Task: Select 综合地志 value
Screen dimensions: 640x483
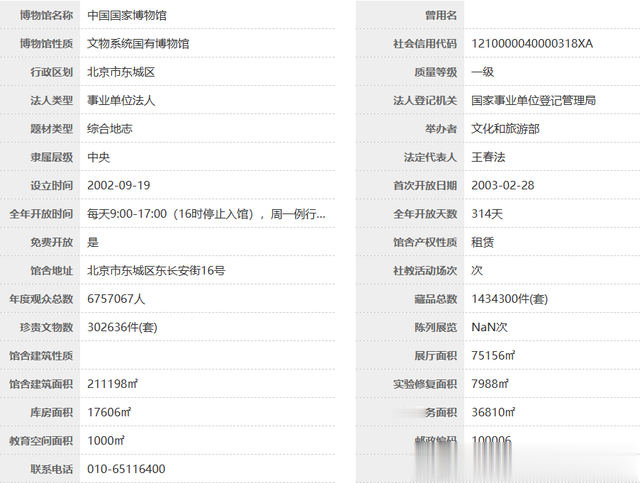Action: [x=110, y=129]
